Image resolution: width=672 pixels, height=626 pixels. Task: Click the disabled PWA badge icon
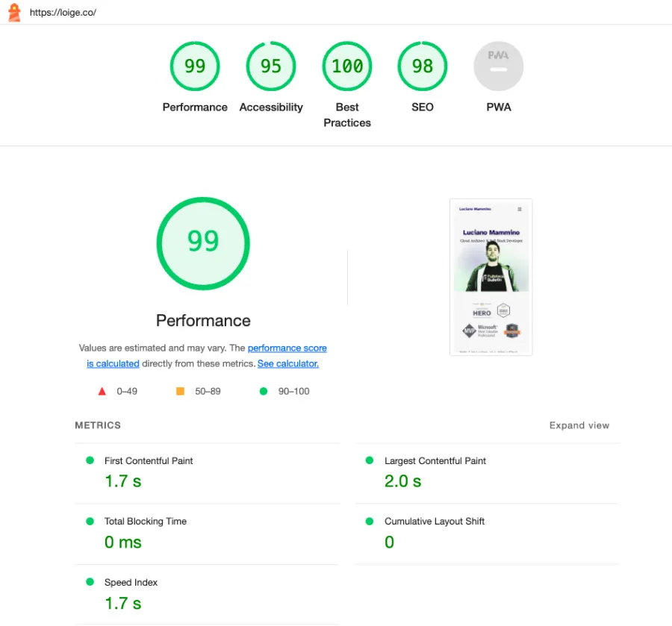[x=498, y=66]
